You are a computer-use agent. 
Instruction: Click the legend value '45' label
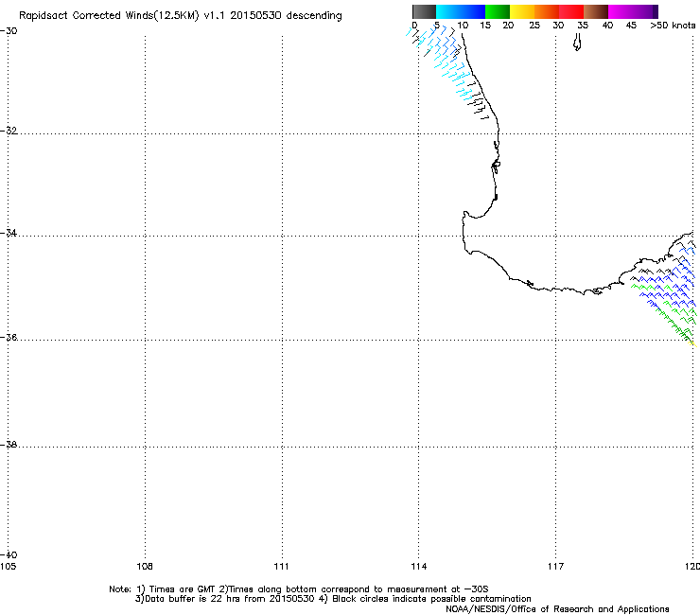[x=631, y=26]
